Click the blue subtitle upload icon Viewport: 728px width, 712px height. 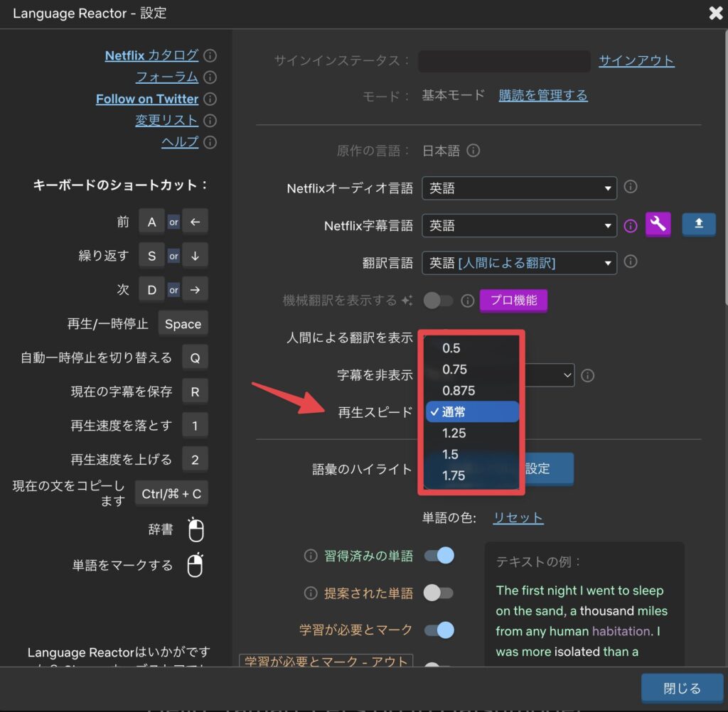point(699,225)
